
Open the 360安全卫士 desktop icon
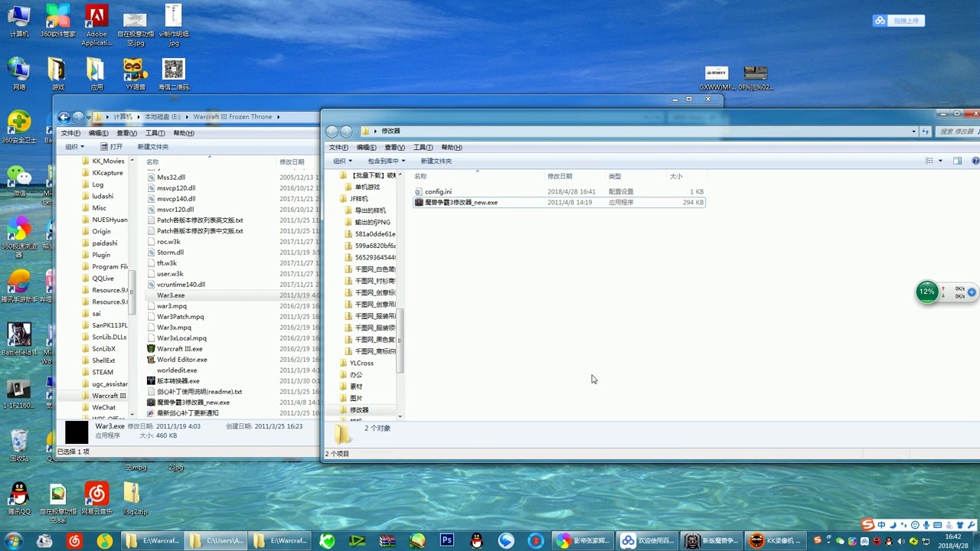19,127
